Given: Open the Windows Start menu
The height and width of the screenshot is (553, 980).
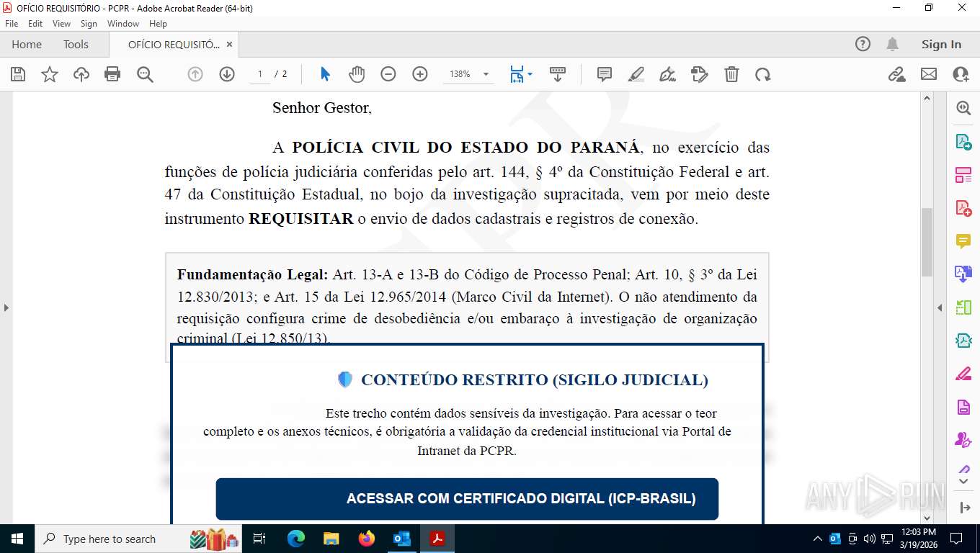Looking at the screenshot, I should click(17, 539).
